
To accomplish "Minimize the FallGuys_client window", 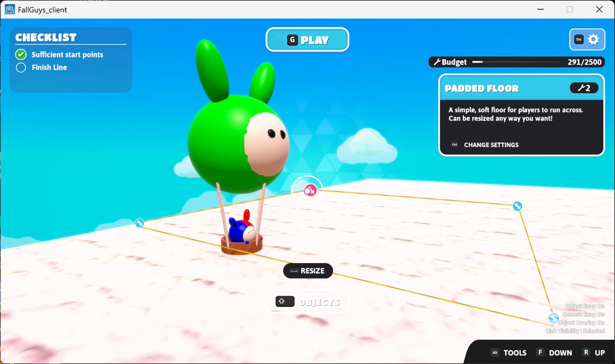I will tap(541, 9).
